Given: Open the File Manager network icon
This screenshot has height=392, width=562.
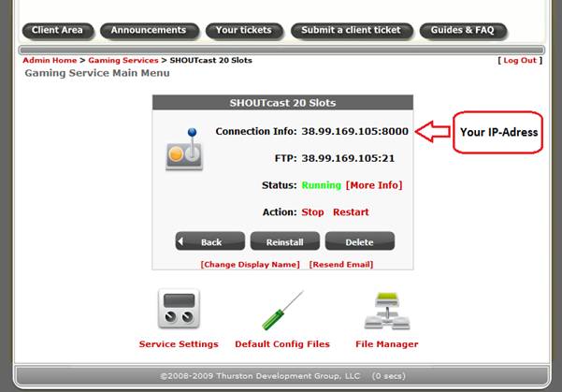Looking at the screenshot, I should 387,311.
